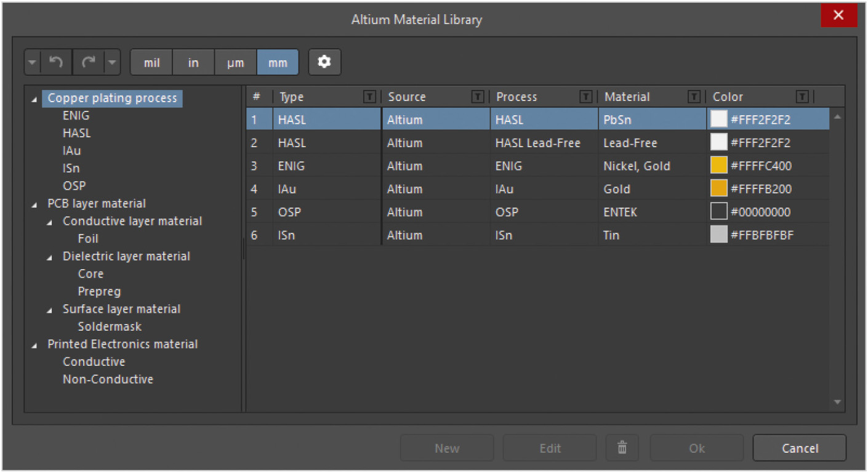Select Core in the tree

[x=90, y=273]
